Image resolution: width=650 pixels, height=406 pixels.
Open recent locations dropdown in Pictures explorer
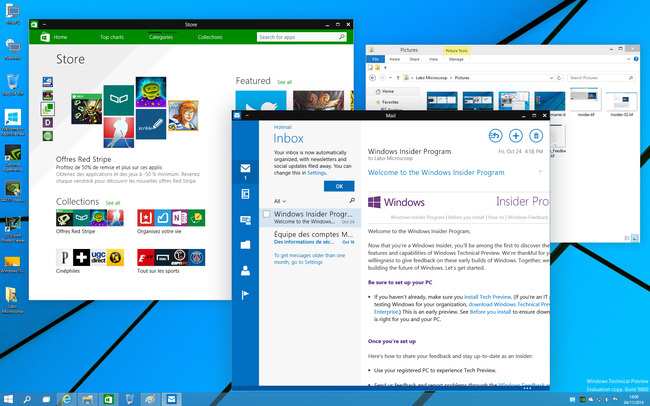390,78
